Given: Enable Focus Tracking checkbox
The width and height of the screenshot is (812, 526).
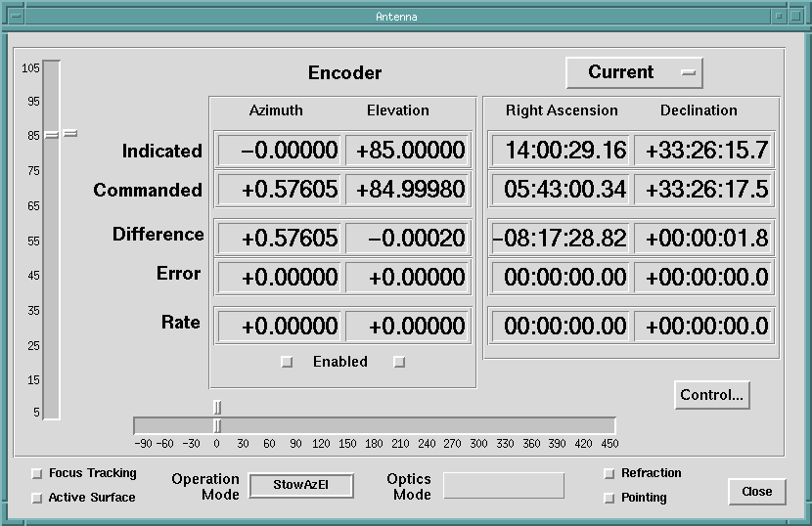Looking at the screenshot, I should point(37,473).
